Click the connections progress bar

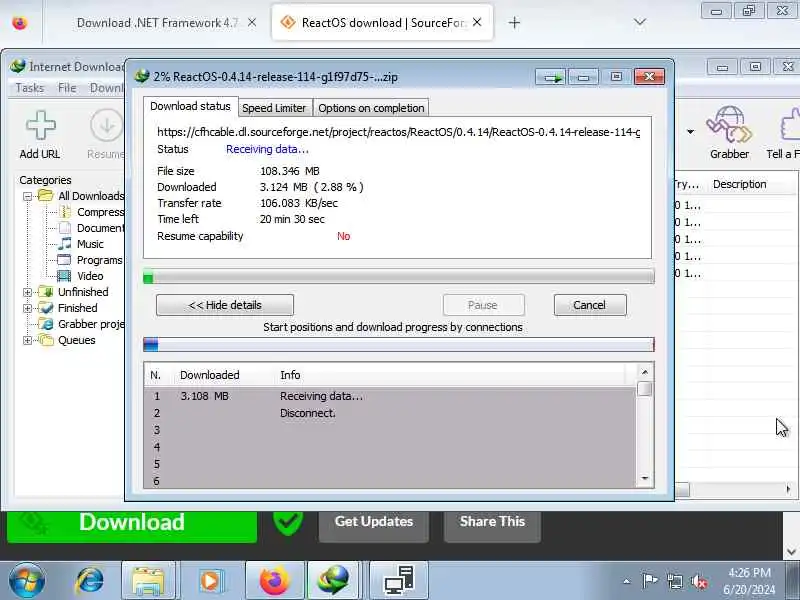coord(398,344)
